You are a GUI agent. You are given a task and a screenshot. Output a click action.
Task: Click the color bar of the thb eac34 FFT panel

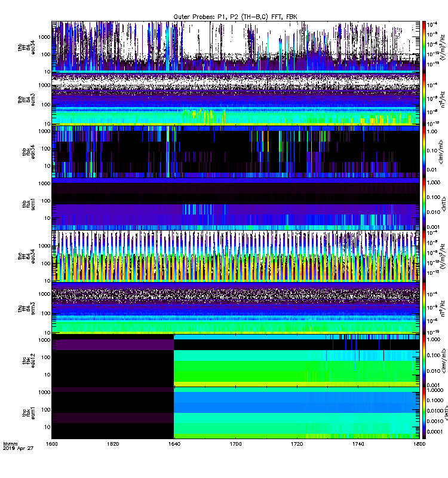click(424, 47)
